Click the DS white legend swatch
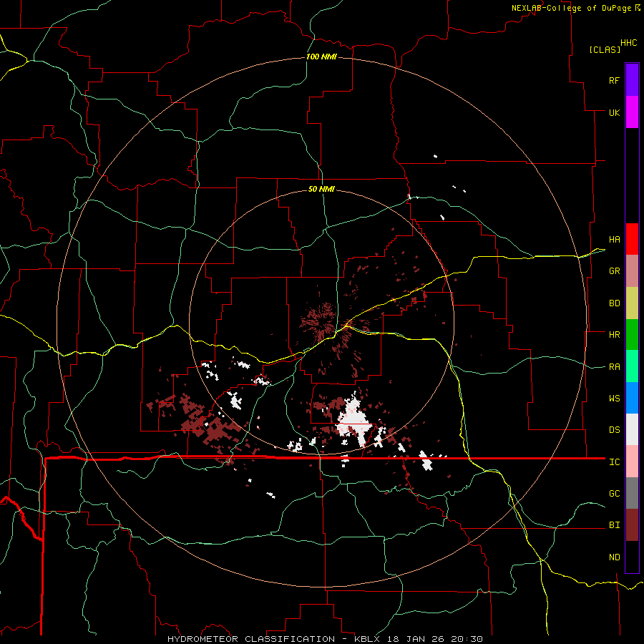Image resolution: width=644 pixels, height=644 pixels. [632, 429]
